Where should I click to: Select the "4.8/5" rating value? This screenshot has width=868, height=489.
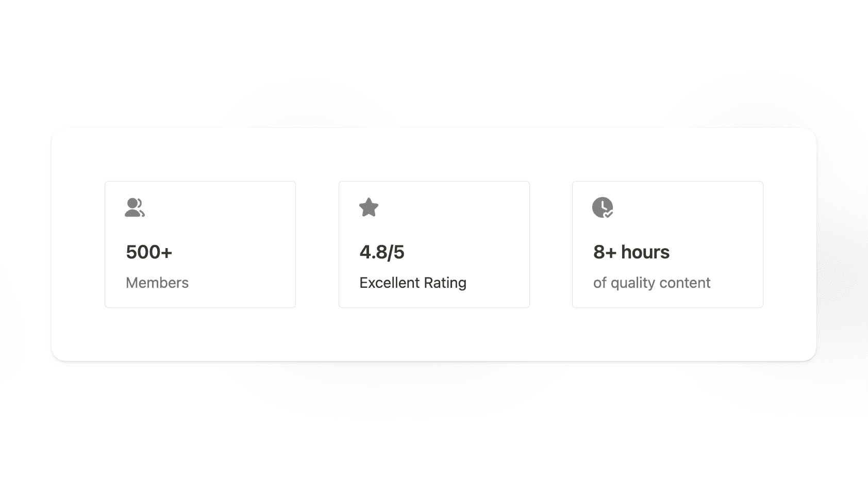382,252
